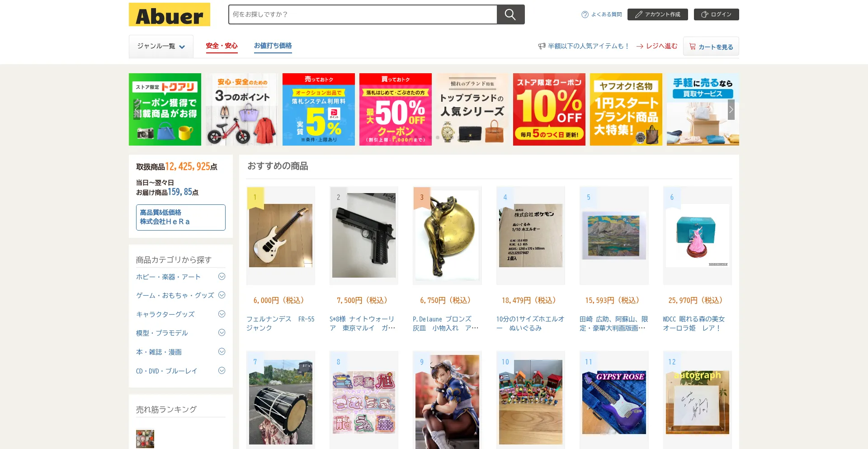This screenshot has height=449, width=868.
Task: Click the pencil icon for account creation
Action: (x=638, y=14)
